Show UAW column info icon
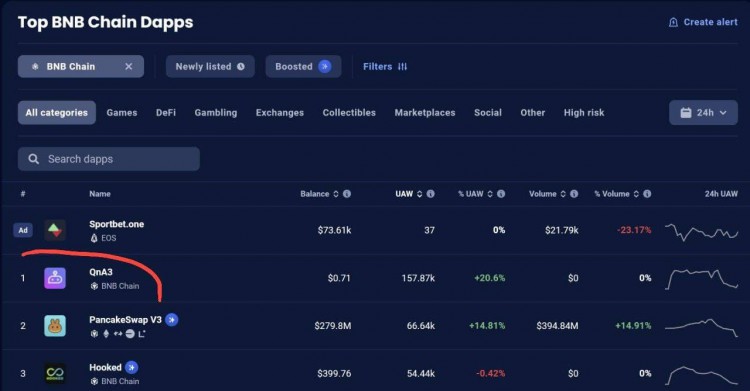Image resolution: width=750 pixels, height=391 pixels. [430, 194]
